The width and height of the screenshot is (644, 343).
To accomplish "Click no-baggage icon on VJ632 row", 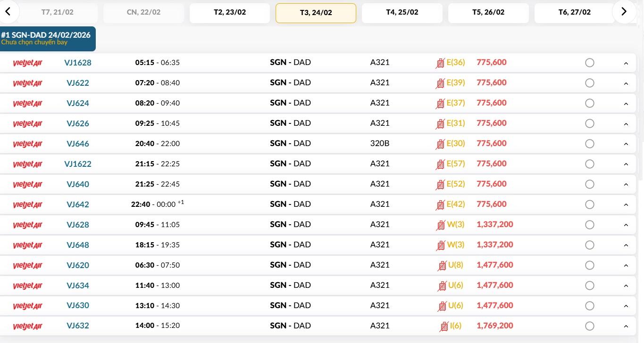I will tap(443, 326).
